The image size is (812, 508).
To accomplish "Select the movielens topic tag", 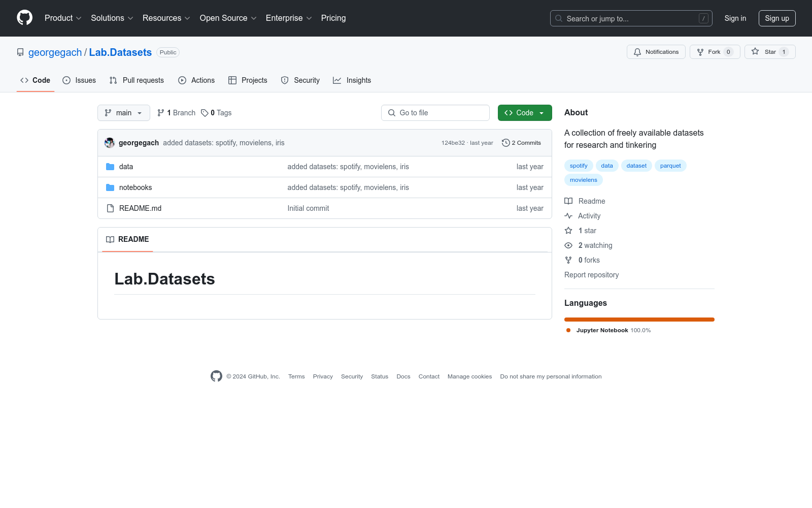I will [584, 180].
